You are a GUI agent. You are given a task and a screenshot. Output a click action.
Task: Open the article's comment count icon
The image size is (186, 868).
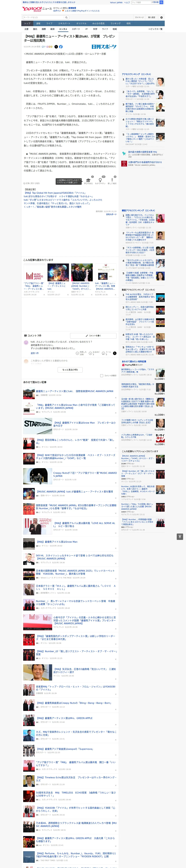click(x=44, y=47)
